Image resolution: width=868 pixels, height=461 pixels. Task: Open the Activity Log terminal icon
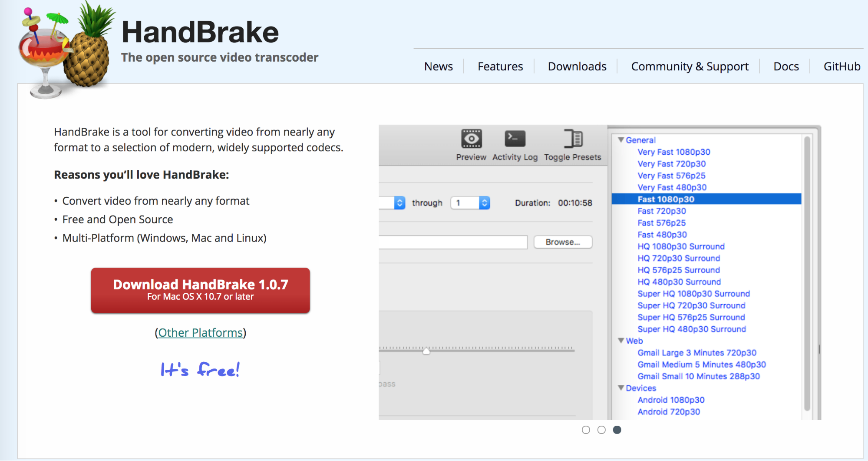[x=515, y=139]
